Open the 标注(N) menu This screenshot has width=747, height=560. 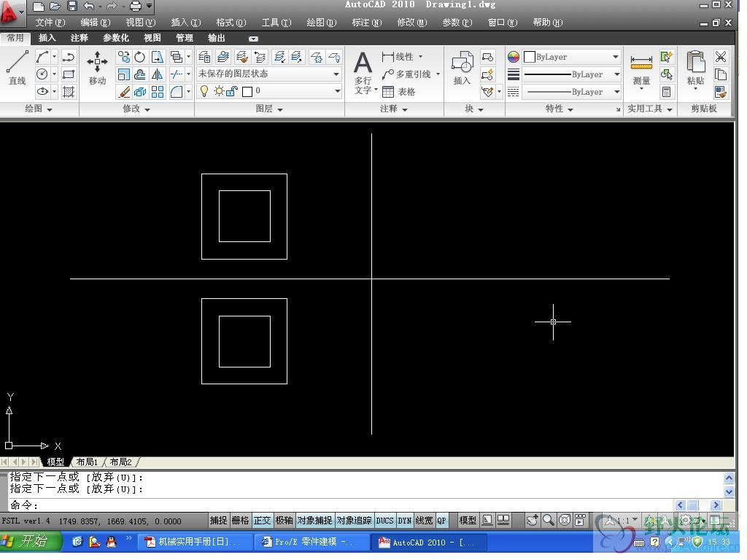coord(367,23)
